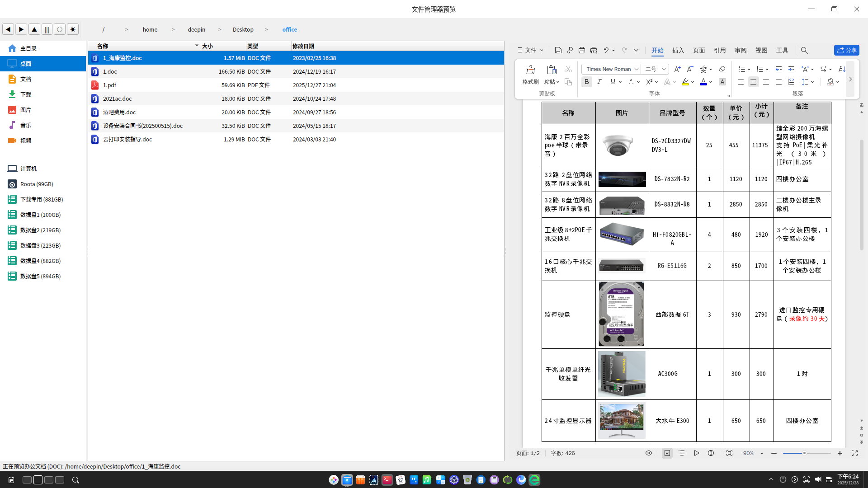
Task: Click the undo arrow icon
Action: point(606,50)
